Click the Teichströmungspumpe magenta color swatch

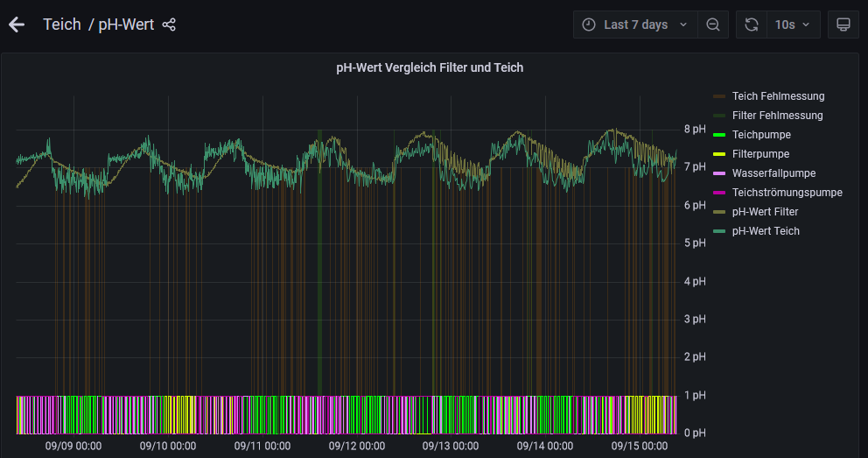pos(719,193)
